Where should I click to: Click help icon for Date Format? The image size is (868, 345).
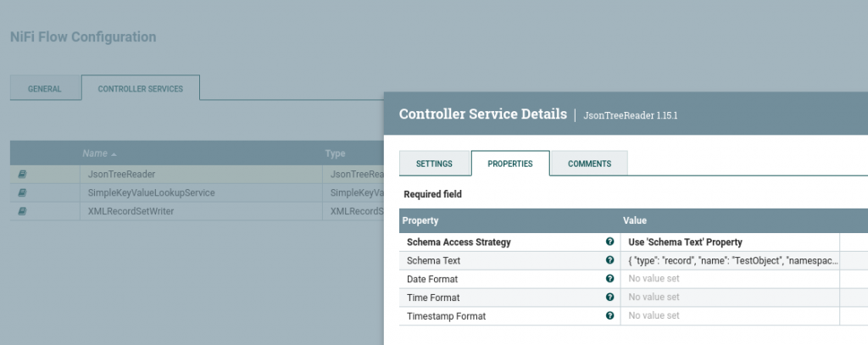pyautogui.click(x=609, y=278)
